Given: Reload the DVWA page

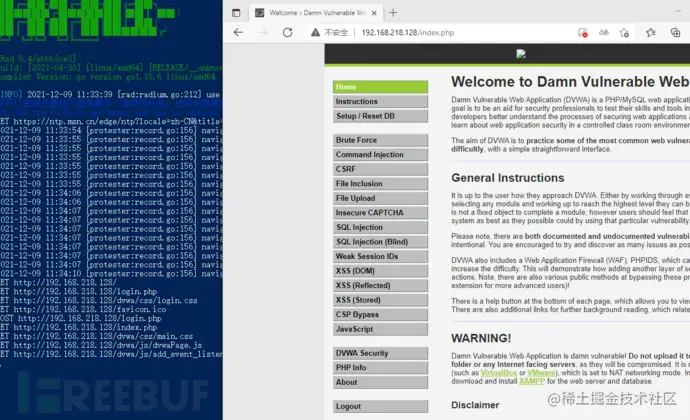Looking at the screenshot, I should click(x=287, y=32).
